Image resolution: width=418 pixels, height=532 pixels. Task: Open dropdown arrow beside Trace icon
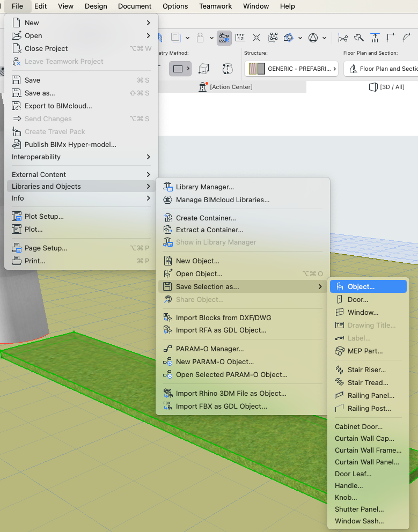click(x=187, y=38)
